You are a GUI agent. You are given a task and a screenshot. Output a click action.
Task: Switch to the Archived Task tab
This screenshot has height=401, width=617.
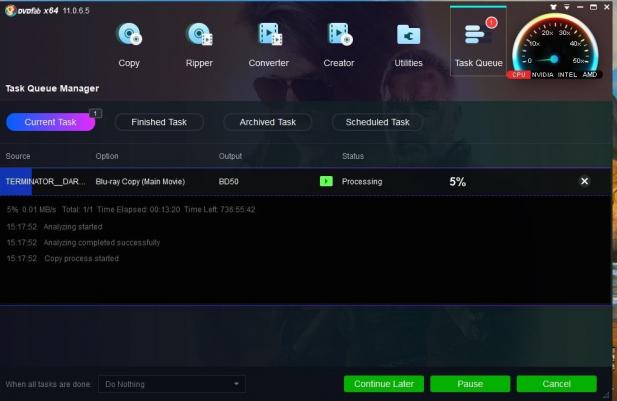click(268, 122)
